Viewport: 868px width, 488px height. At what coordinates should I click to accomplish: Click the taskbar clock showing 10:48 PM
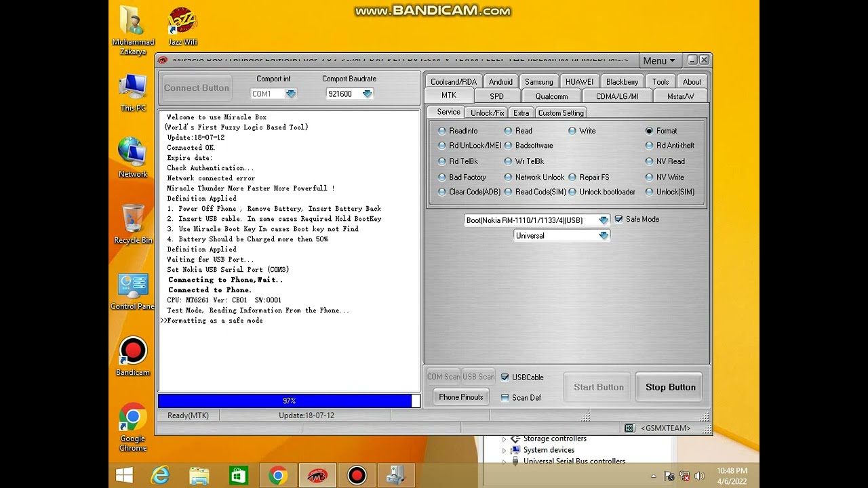732,476
